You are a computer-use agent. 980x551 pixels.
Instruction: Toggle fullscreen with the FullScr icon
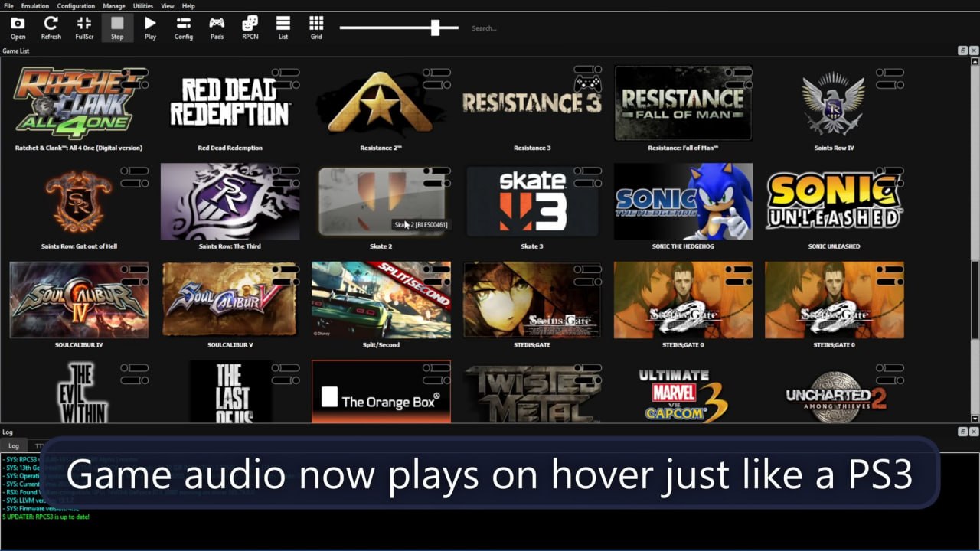tap(84, 28)
